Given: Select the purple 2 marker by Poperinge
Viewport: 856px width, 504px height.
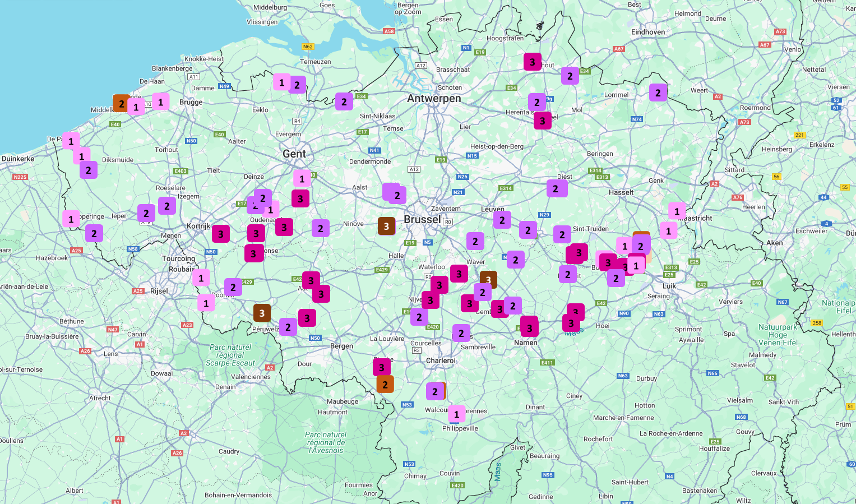Looking at the screenshot, I should pos(94,233).
